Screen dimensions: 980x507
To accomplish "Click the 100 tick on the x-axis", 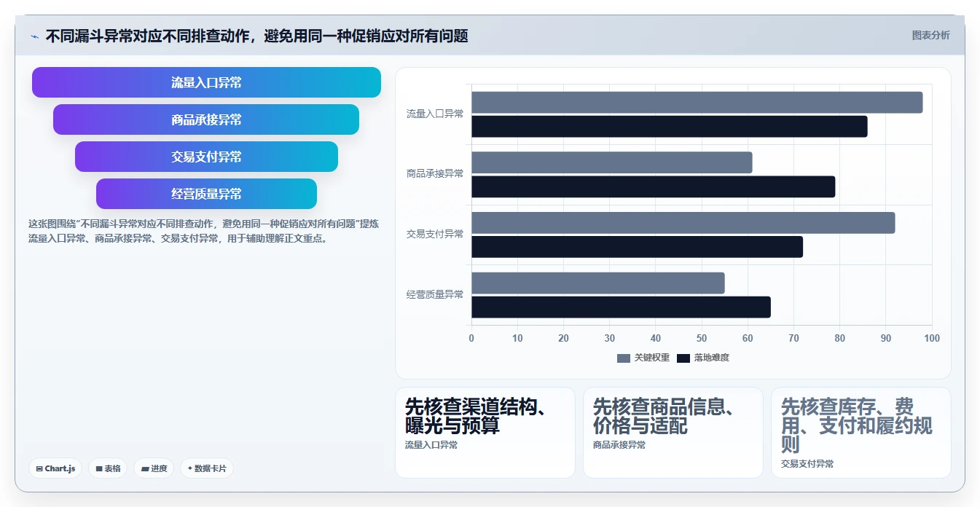I will (932, 339).
